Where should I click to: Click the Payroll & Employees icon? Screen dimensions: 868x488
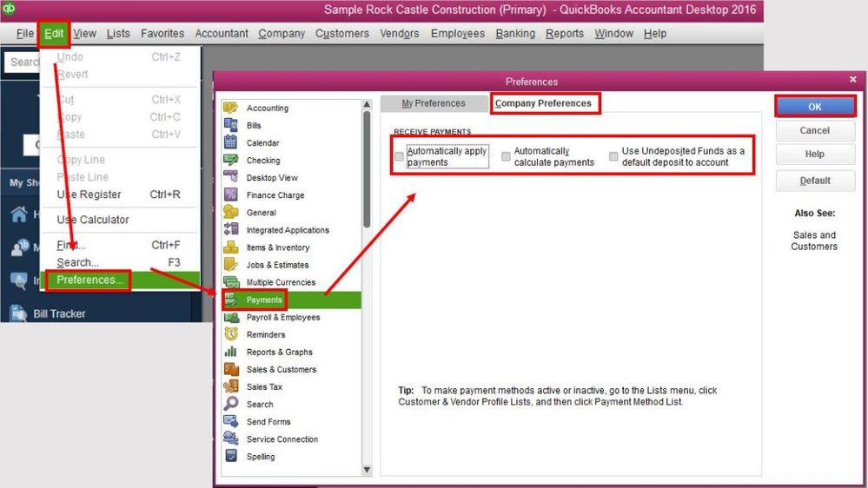point(231,317)
